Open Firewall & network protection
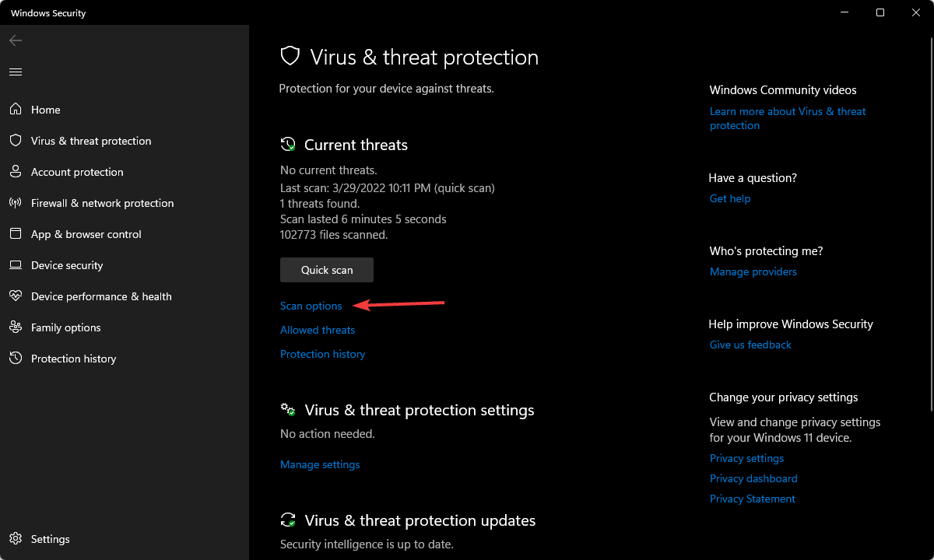 tap(102, 203)
